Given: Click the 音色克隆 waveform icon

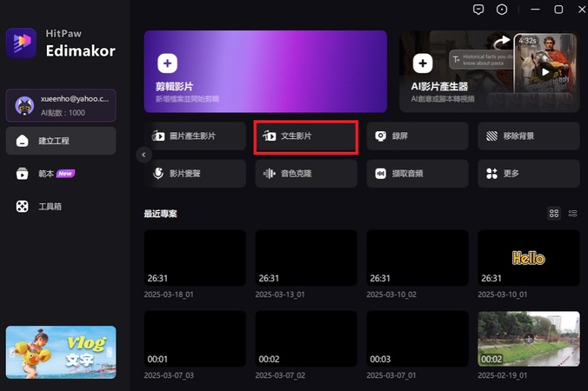Looking at the screenshot, I should tap(270, 174).
